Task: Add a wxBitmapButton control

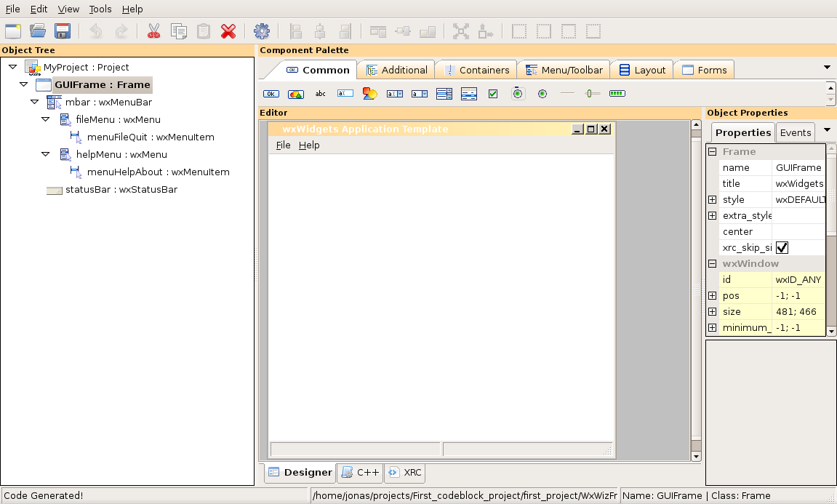Action: click(295, 93)
